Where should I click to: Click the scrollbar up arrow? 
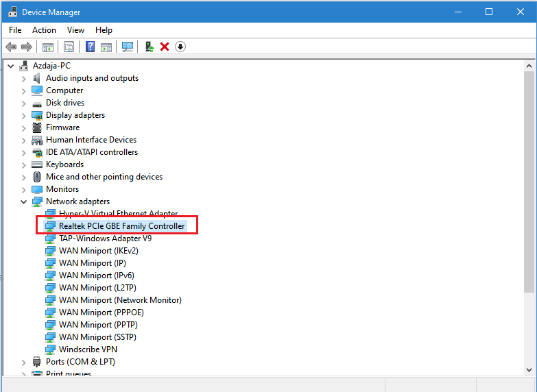point(529,66)
